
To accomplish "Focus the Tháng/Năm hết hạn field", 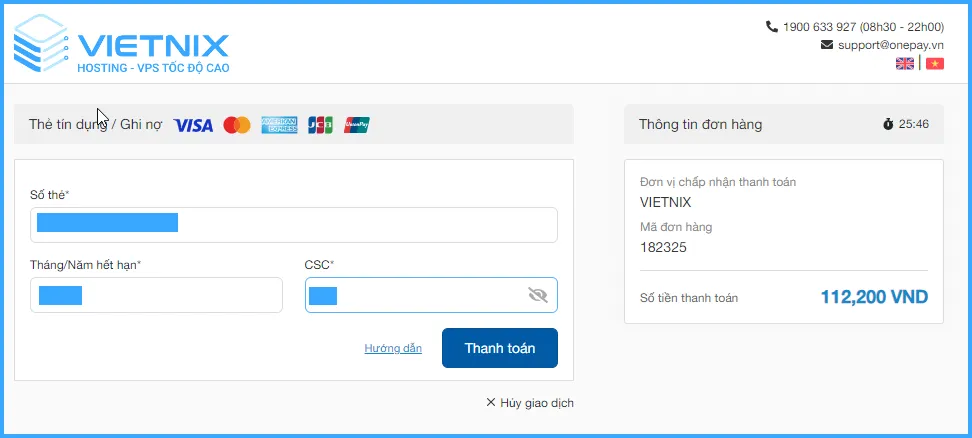I will (156, 295).
